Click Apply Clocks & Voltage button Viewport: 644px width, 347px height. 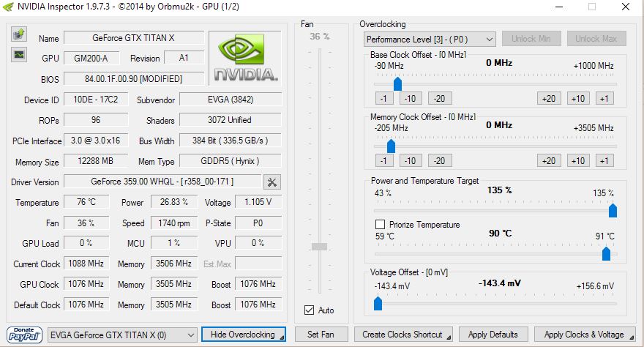[585, 335]
